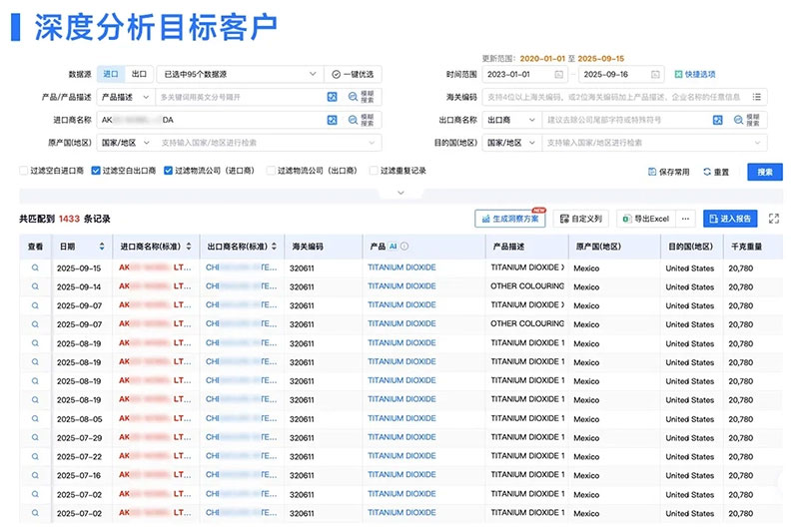Click the 保存常用 button
The width and height of the screenshot is (799, 532).
coord(668,172)
